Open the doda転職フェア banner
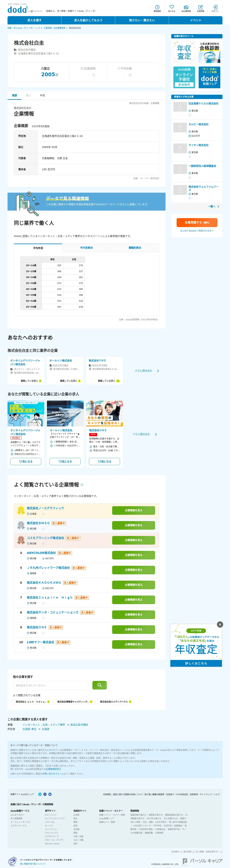This screenshot has height=868, width=230. (209, 77)
